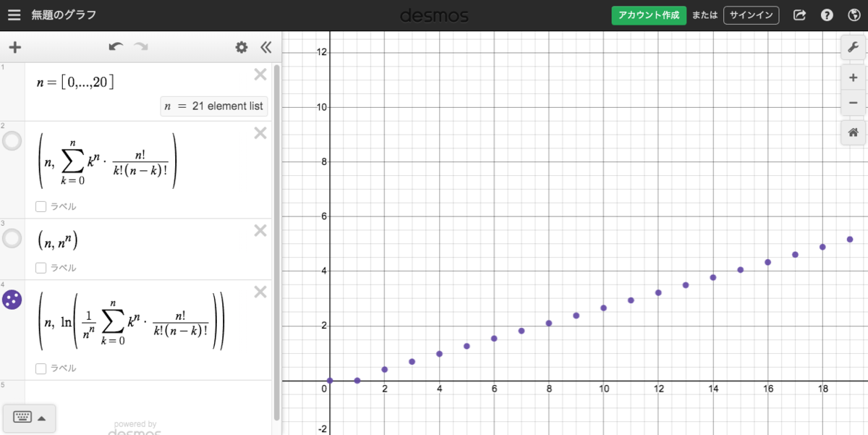This screenshot has height=435, width=868.
Task: Enable label checkbox for expression 2
Action: (41, 206)
